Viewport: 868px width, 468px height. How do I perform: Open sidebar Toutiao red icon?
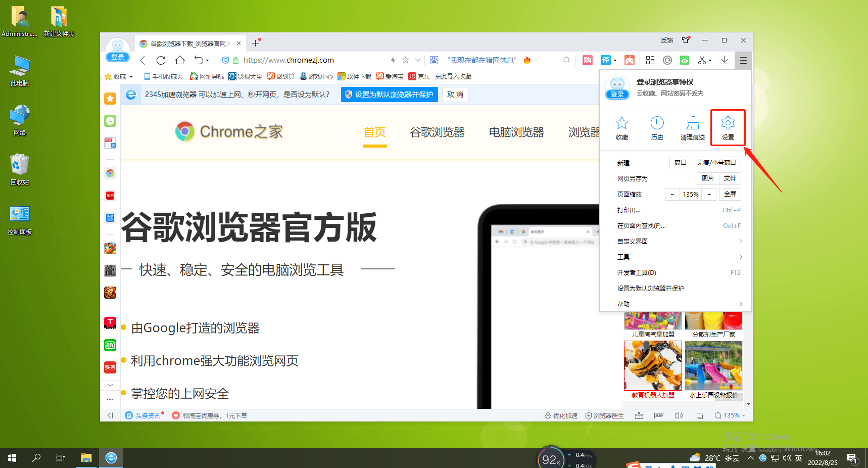[110, 367]
